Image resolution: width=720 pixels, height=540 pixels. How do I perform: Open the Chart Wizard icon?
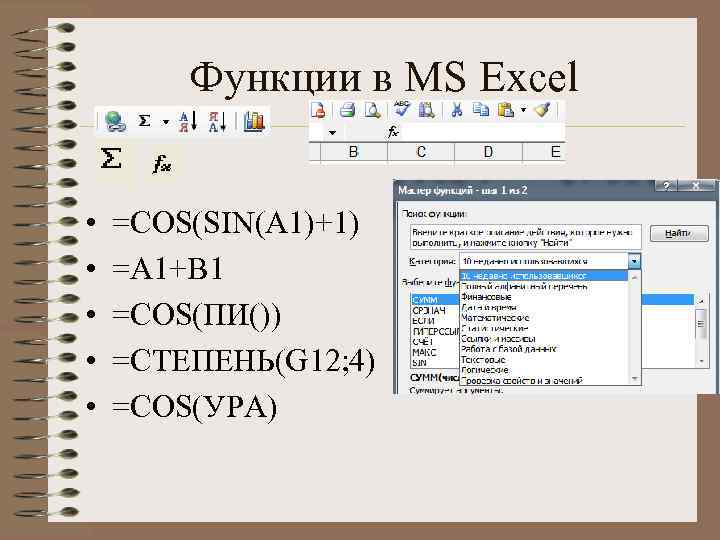point(253,121)
